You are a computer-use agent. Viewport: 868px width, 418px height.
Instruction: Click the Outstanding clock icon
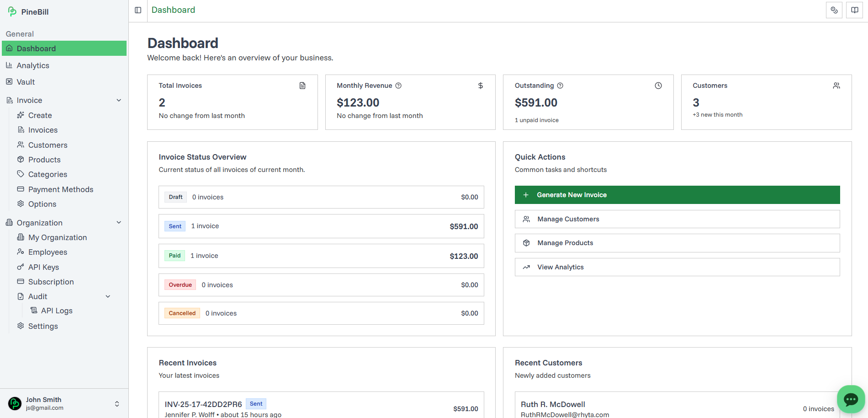click(658, 86)
